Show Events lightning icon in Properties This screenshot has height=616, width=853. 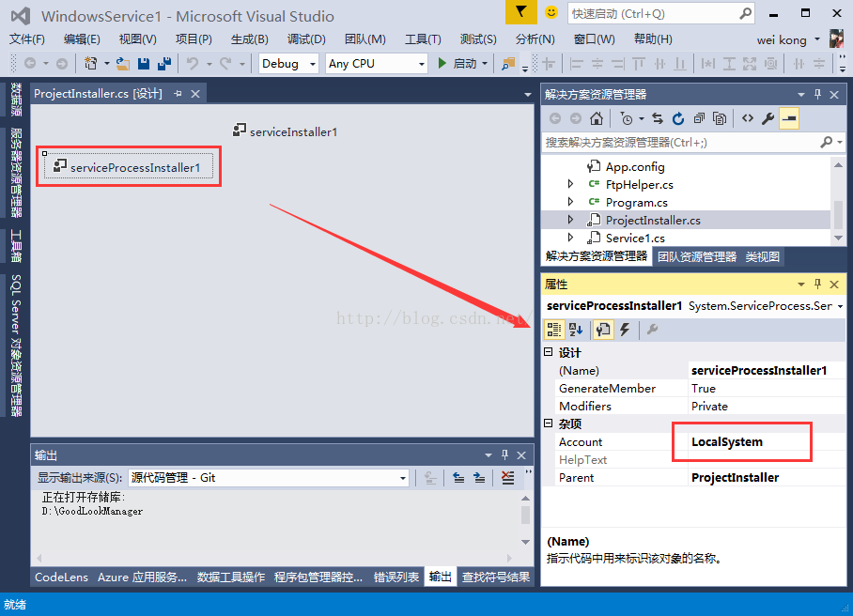pos(625,330)
